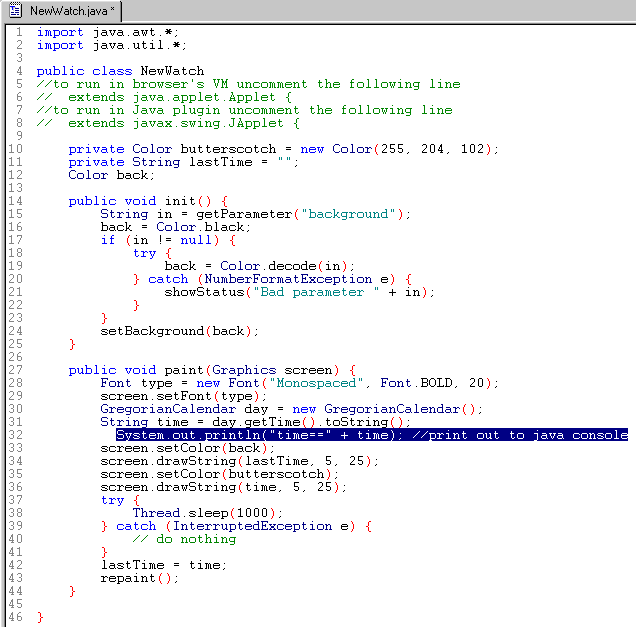Click 'repaint();' line
The image size is (636, 627).
point(140,578)
